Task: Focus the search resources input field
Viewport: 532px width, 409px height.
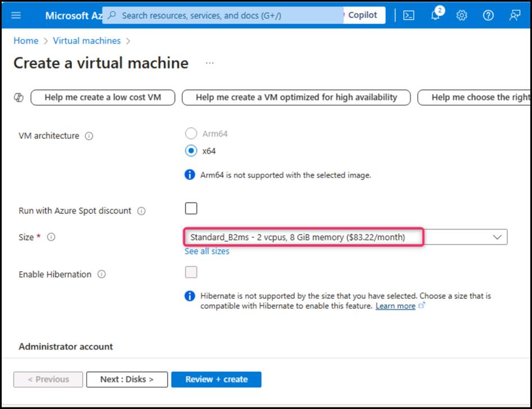Action: [225, 15]
